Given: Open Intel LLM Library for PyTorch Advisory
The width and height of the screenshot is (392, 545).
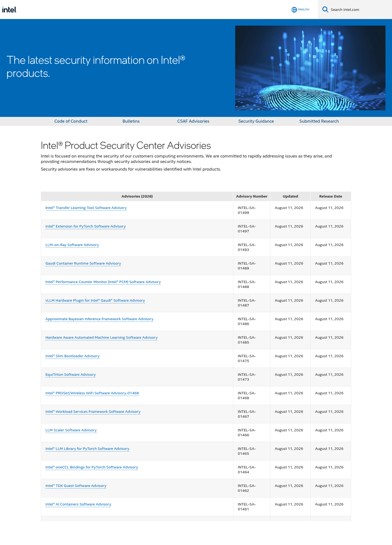Looking at the screenshot, I should [87, 449].
